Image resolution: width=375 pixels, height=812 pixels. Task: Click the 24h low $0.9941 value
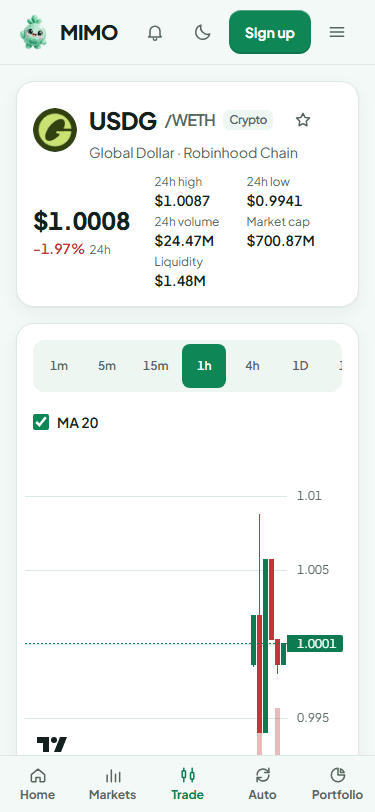pos(275,201)
